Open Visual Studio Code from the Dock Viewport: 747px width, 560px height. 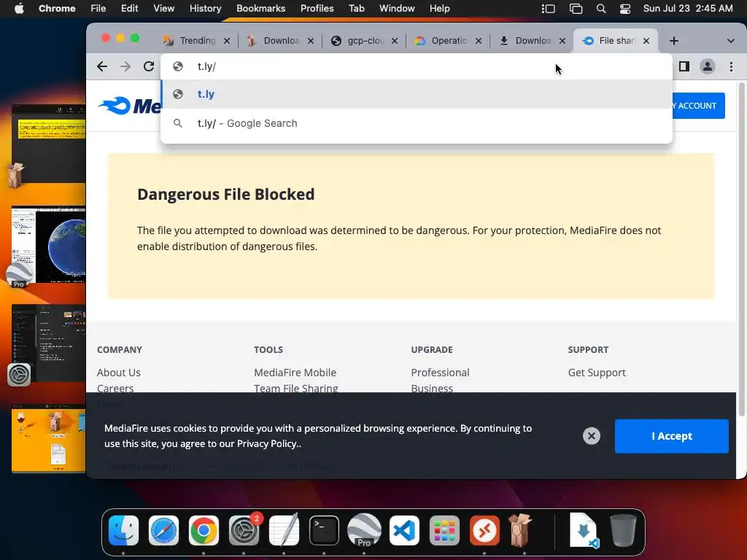[404, 531]
